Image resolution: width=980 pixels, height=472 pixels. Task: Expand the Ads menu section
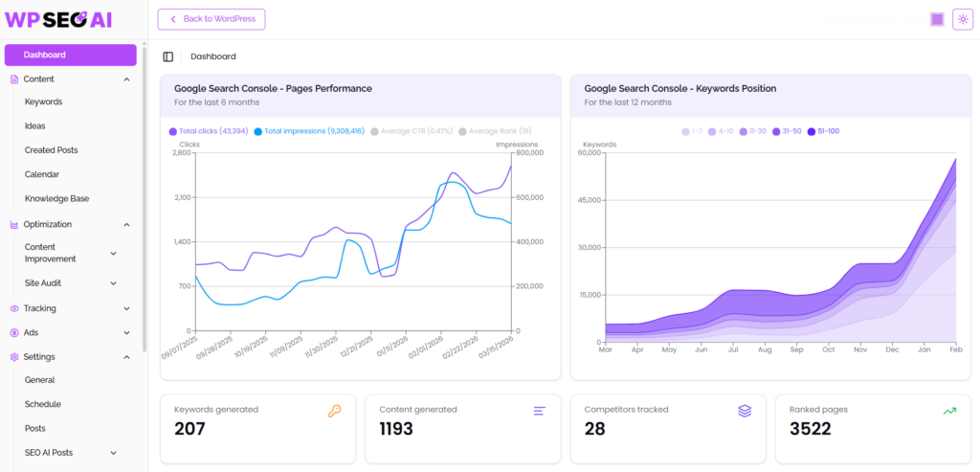[127, 333]
